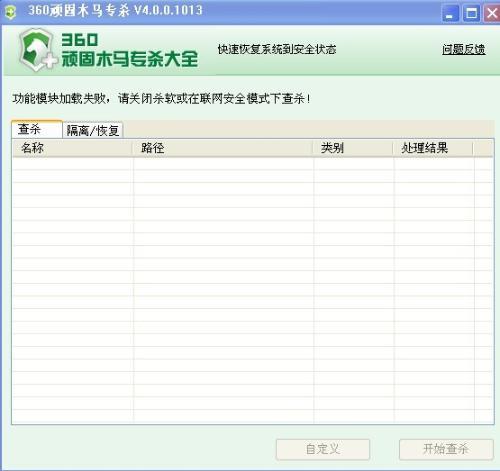
Task: Click the 开始查杀 button
Action: point(446,449)
